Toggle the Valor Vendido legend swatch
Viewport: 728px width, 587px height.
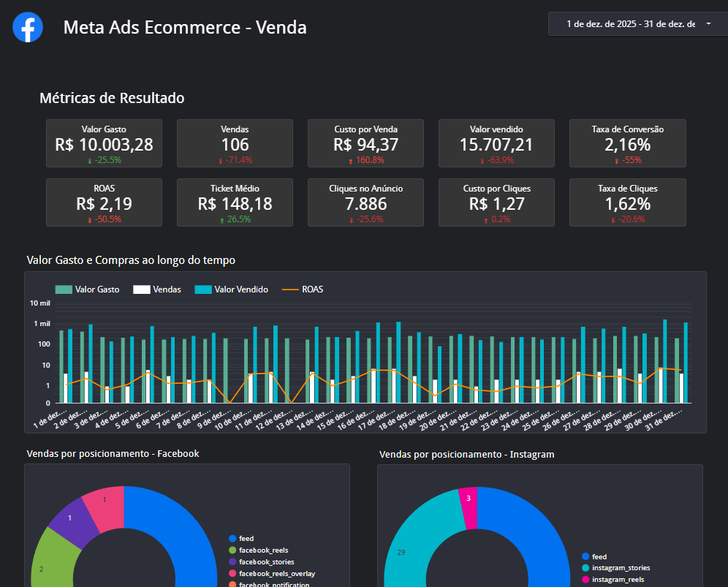203,289
